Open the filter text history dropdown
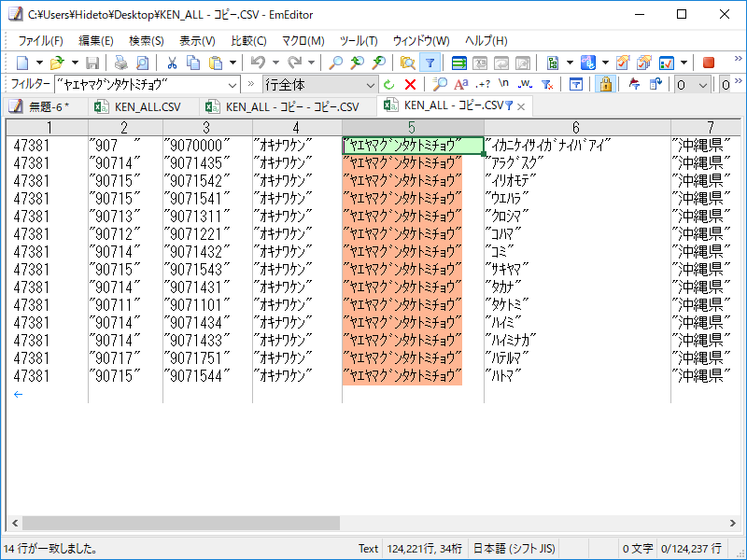The height and width of the screenshot is (560, 747). click(x=232, y=85)
